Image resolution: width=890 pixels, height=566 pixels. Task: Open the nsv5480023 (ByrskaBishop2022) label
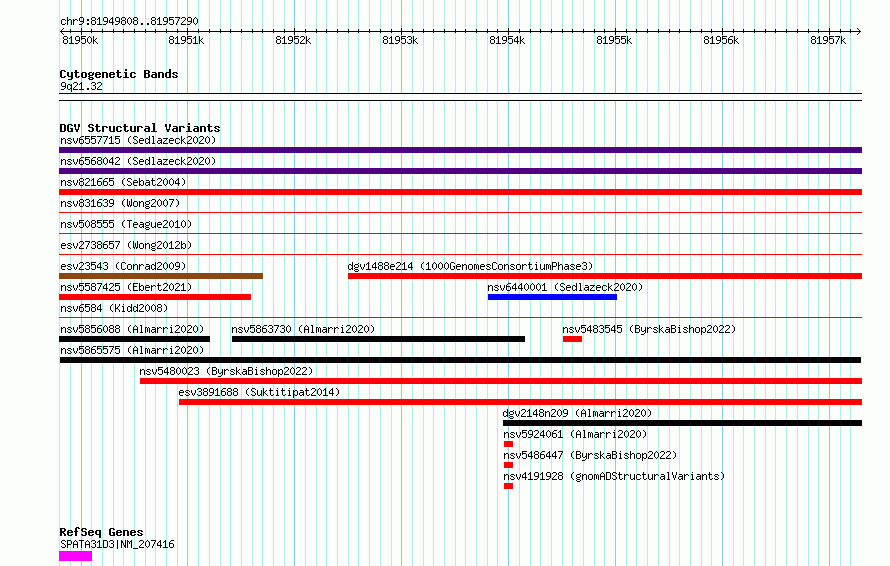tap(226, 371)
